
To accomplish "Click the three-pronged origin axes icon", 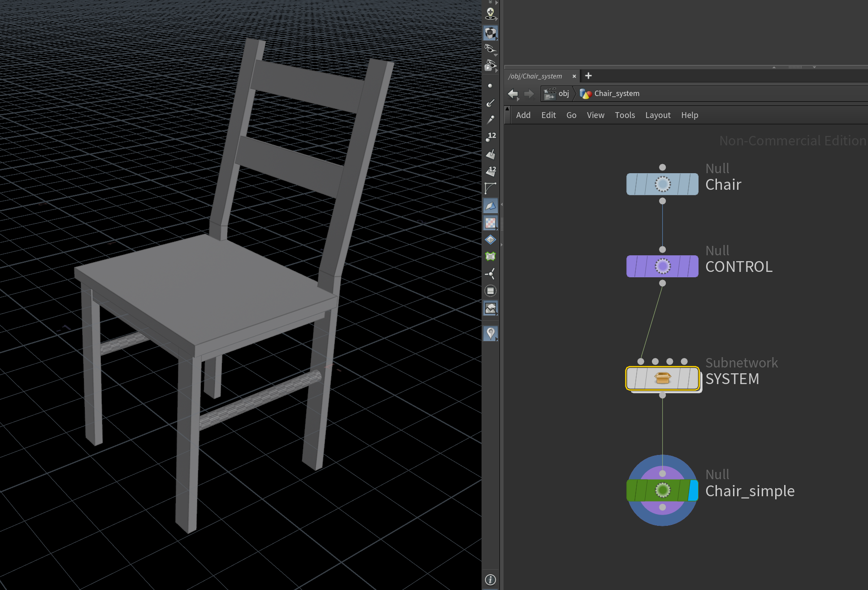I will [x=490, y=274].
